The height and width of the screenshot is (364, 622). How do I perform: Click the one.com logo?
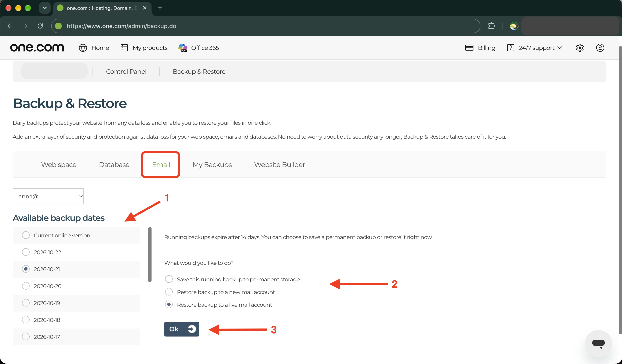click(37, 48)
